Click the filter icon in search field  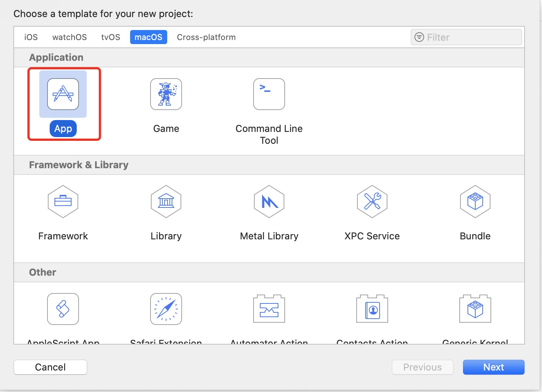click(419, 37)
